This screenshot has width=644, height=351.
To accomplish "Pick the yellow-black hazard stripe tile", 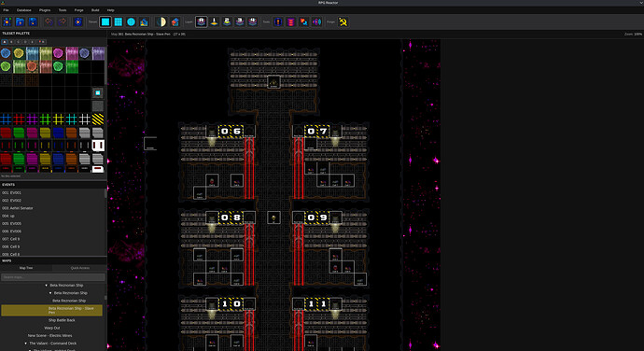I will [x=98, y=119].
